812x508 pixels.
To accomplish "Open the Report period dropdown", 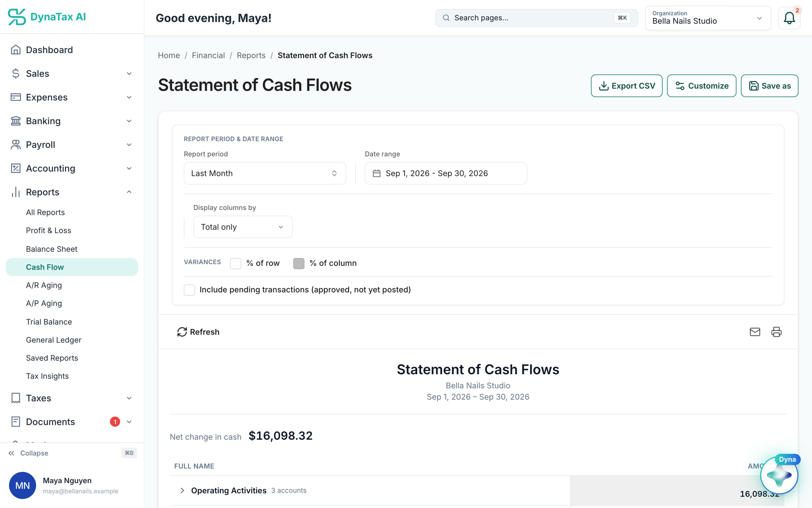I will point(265,173).
